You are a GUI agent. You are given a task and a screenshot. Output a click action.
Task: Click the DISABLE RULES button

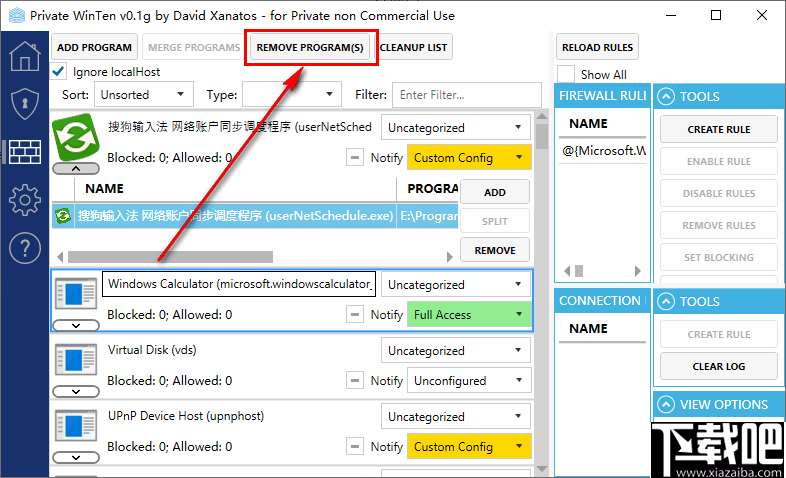[x=719, y=193]
